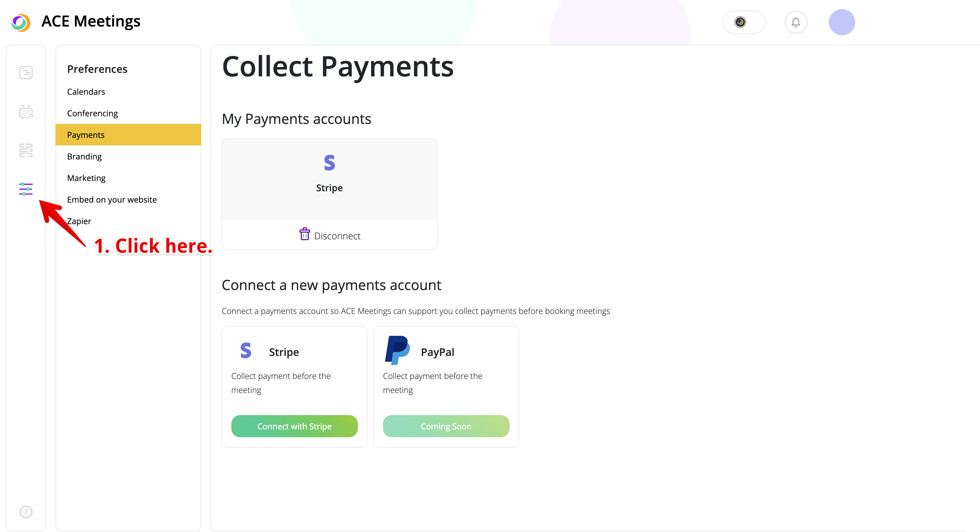
Task: Click the Coming Soon PayPal button
Action: tap(446, 426)
